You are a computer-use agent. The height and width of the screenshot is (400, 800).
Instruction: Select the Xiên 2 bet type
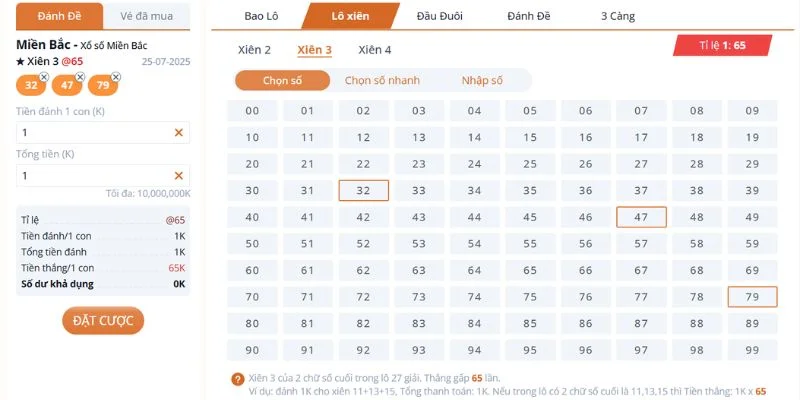coord(254,50)
